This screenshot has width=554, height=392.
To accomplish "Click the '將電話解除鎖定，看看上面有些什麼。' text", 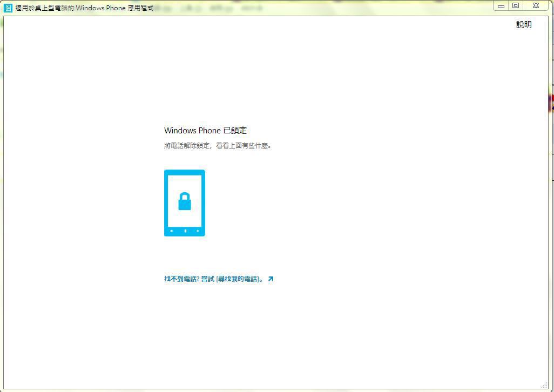I will coord(218,145).
